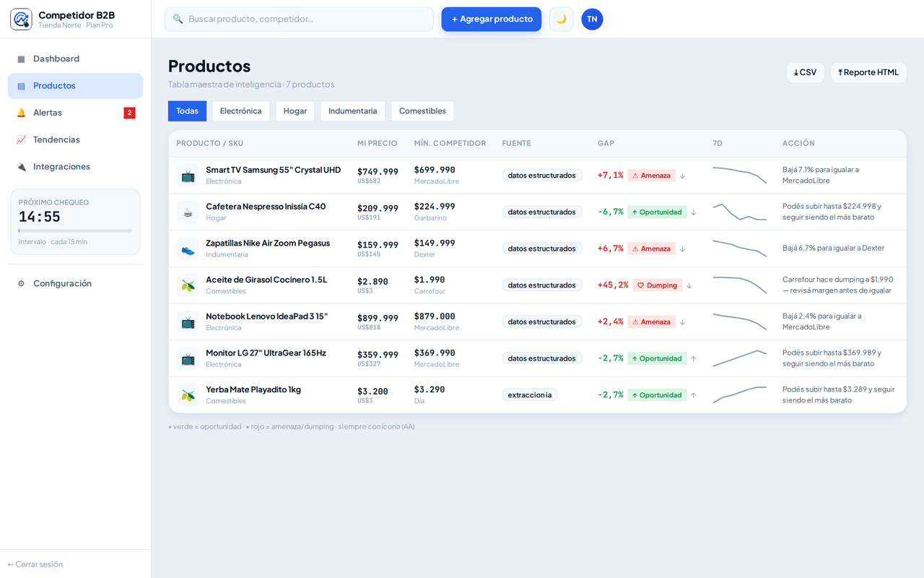Click the Monitor LG product icon
This screenshot has height=578, width=924.
click(x=188, y=358)
